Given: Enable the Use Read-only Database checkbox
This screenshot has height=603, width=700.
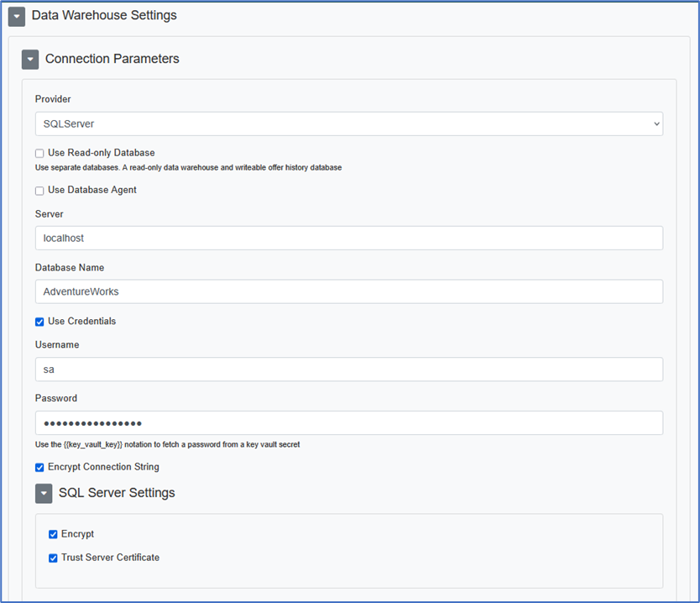Looking at the screenshot, I should (x=39, y=154).
